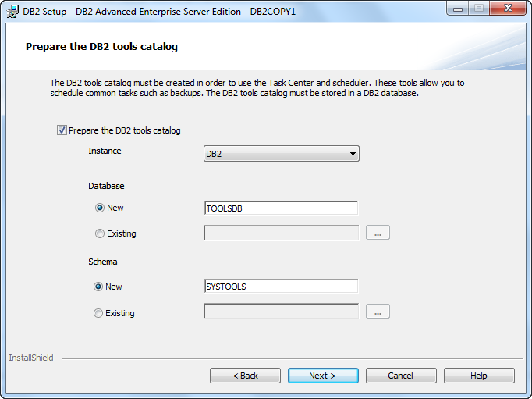Uncheck Prepare the DB2 tools catalog checkbox
The width and height of the screenshot is (532, 399).
click(x=62, y=130)
